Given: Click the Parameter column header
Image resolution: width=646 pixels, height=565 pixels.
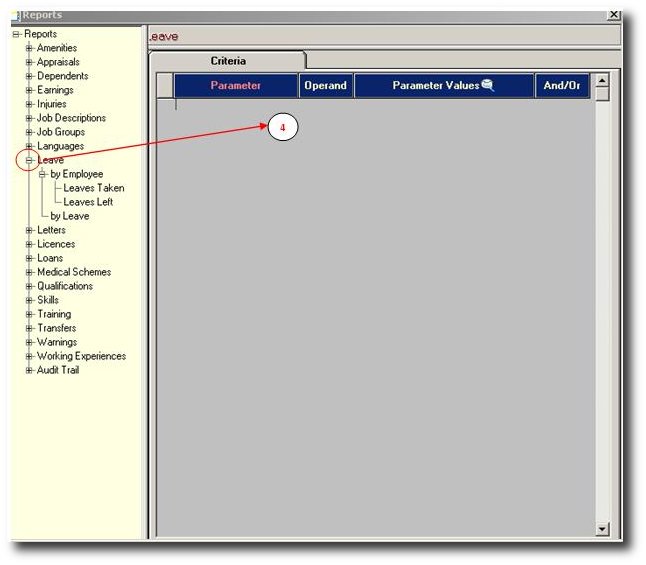Looking at the screenshot, I should tap(235, 86).
